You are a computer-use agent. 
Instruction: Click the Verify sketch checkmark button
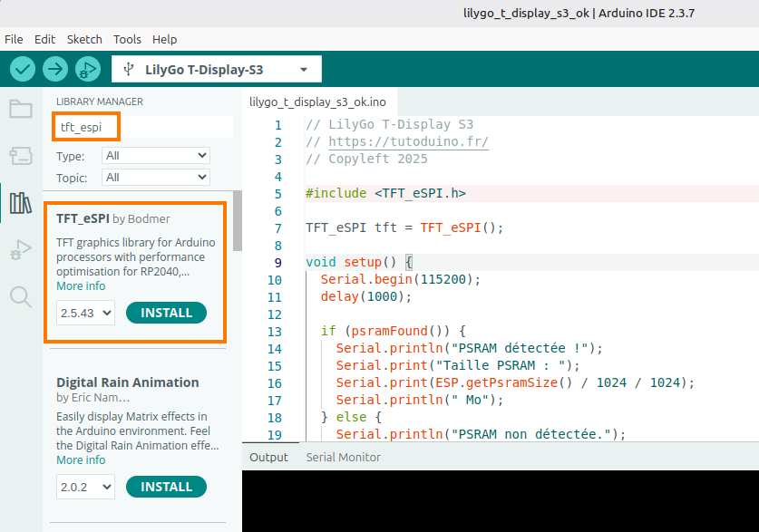[x=23, y=69]
